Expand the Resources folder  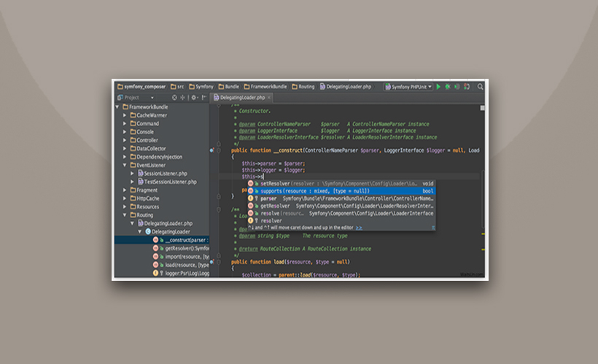click(x=125, y=206)
